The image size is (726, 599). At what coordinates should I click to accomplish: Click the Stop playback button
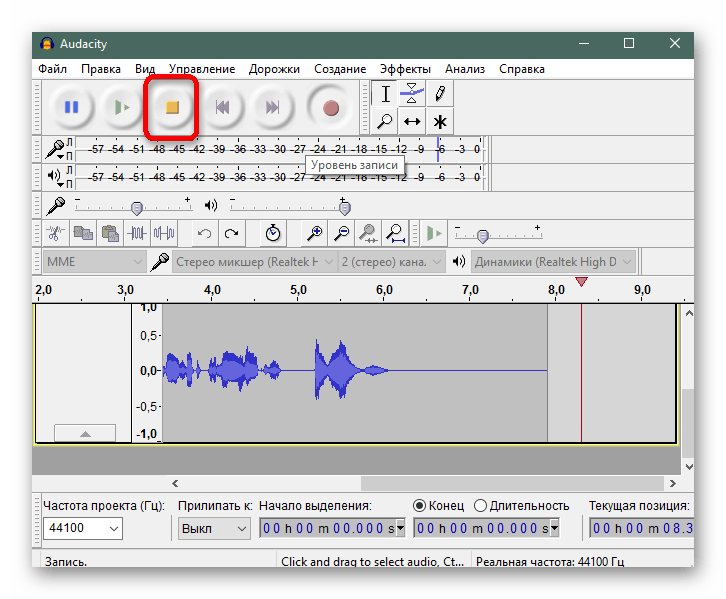tap(171, 107)
